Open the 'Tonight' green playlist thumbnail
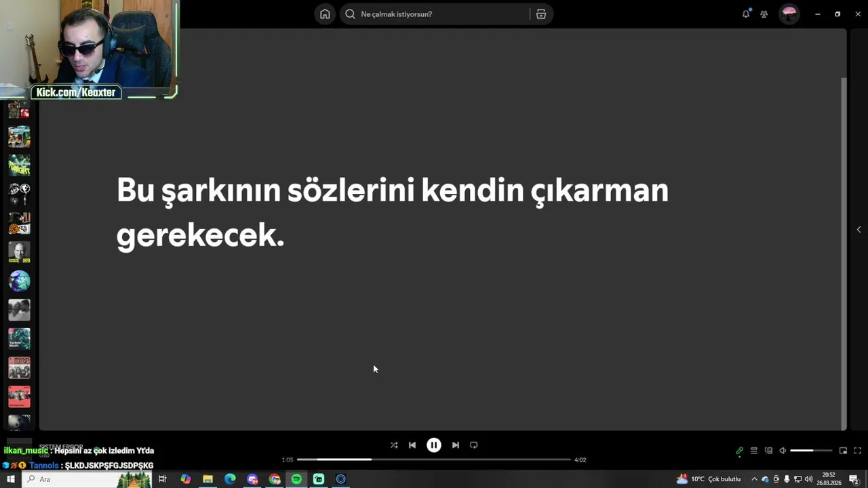 point(19,165)
